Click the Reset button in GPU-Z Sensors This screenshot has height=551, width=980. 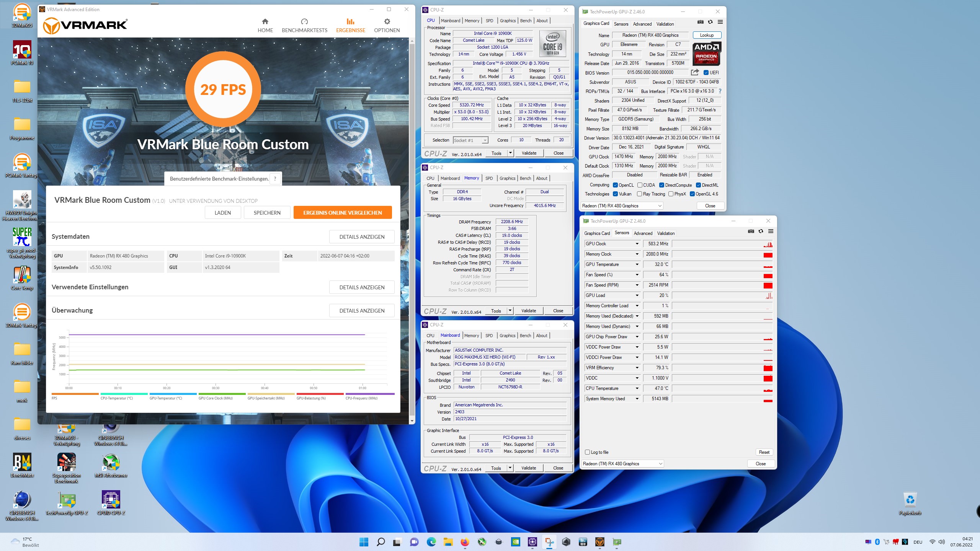(764, 452)
